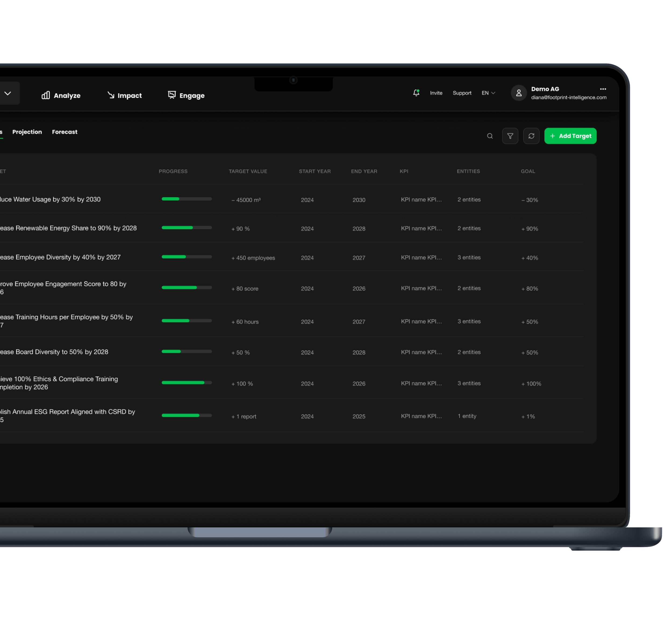Click the refresh arrows button
The width and height of the screenshot is (672, 626).
point(531,136)
